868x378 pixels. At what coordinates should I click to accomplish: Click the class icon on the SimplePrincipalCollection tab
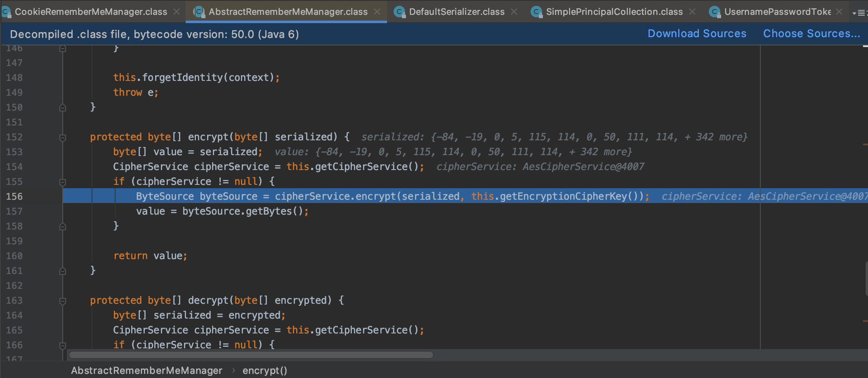pos(537,12)
